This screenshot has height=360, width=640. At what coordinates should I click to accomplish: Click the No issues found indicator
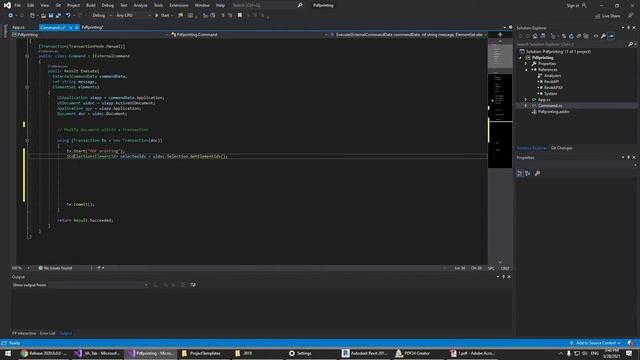pos(55,268)
